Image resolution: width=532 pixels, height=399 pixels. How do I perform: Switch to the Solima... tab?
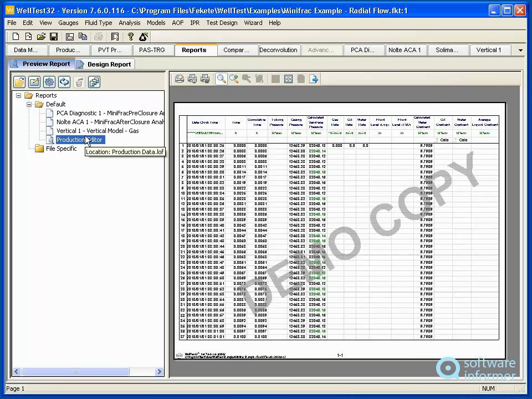pos(448,50)
